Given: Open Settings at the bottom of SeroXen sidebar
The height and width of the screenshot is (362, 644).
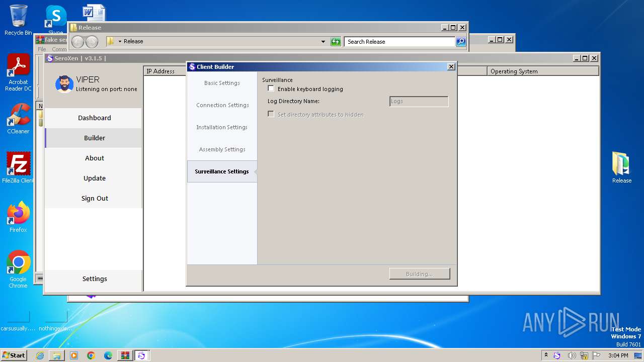Looking at the screenshot, I should [94, 279].
